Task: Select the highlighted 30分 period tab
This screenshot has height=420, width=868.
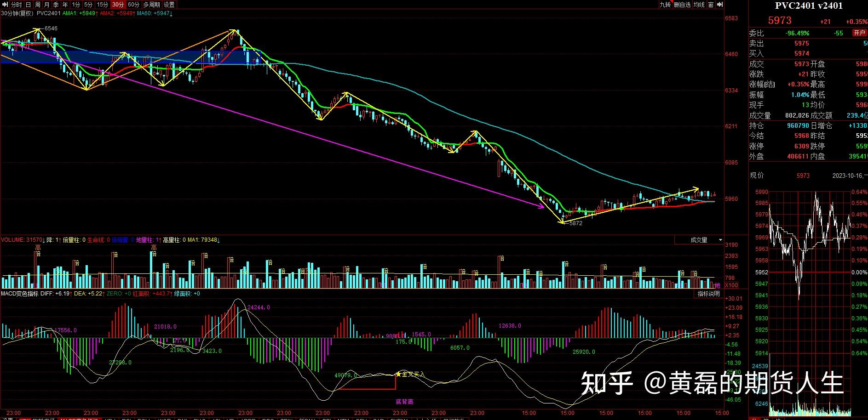Action: (118, 5)
